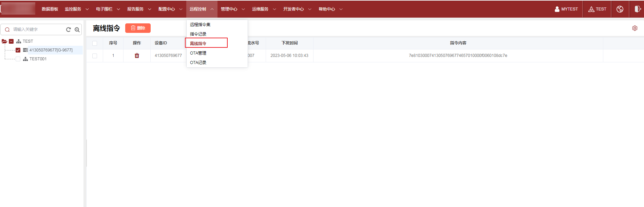Check the TEST001 tree checkbox
Screen dimensions: 644x207
pyautogui.click(x=18, y=59)
